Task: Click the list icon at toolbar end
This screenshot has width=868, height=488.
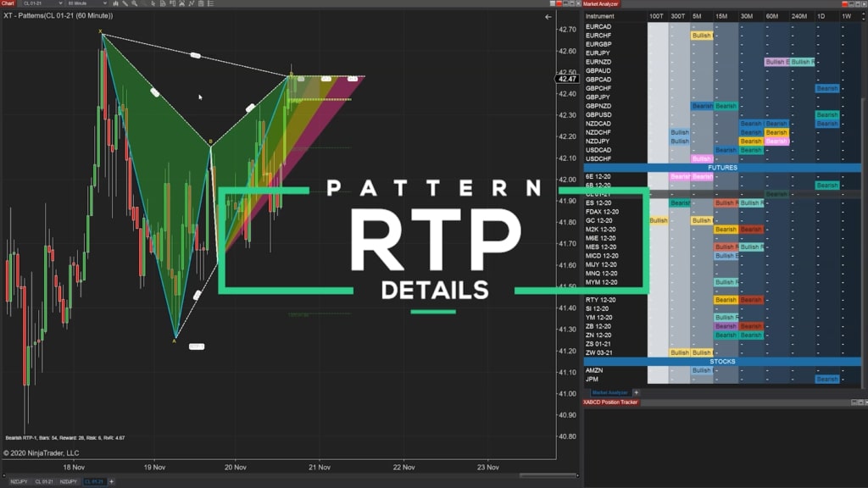Action: [x=210, y=3]
